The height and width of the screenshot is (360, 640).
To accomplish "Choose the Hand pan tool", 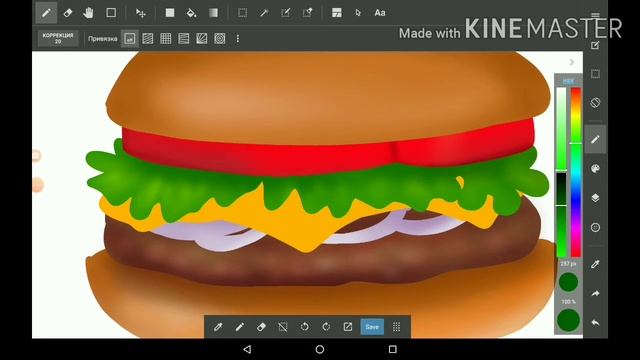I will coord(89,13).
